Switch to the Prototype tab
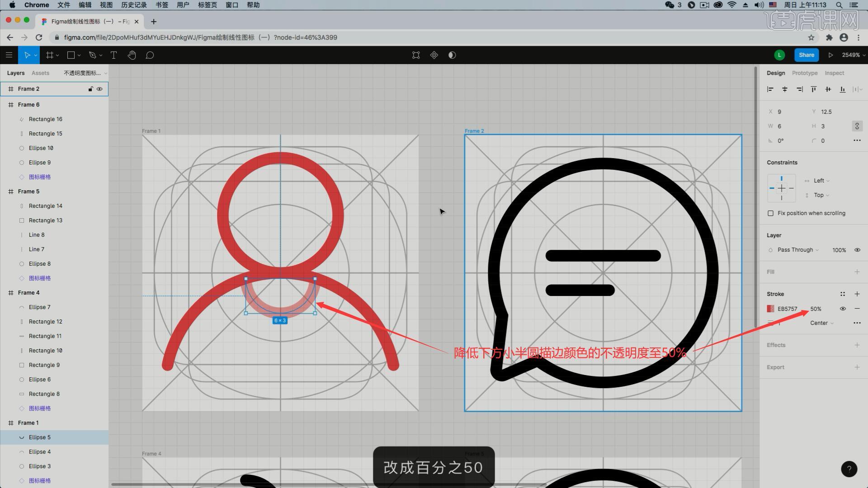The height and width of the screenshot is (488, 868). click(x=805, y=73)
